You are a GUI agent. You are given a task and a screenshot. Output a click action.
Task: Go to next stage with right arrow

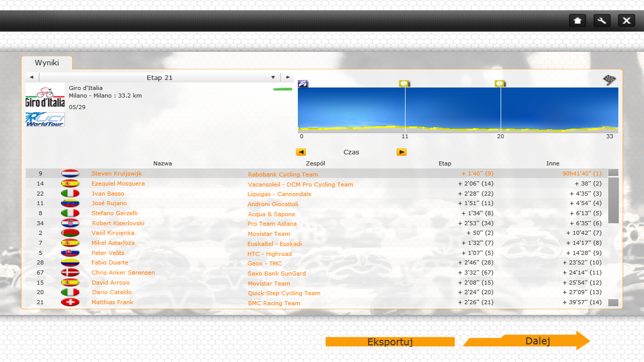click(x=288, y=77)
